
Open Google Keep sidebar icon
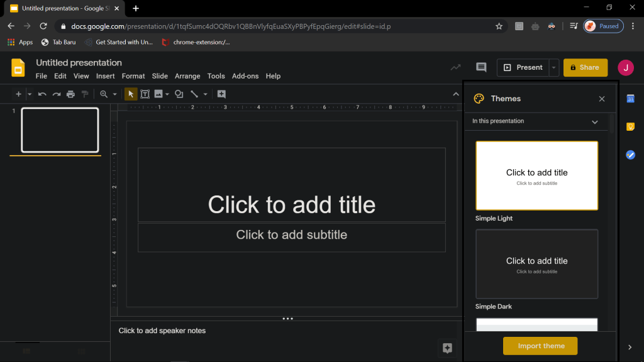tap(630, 127)
